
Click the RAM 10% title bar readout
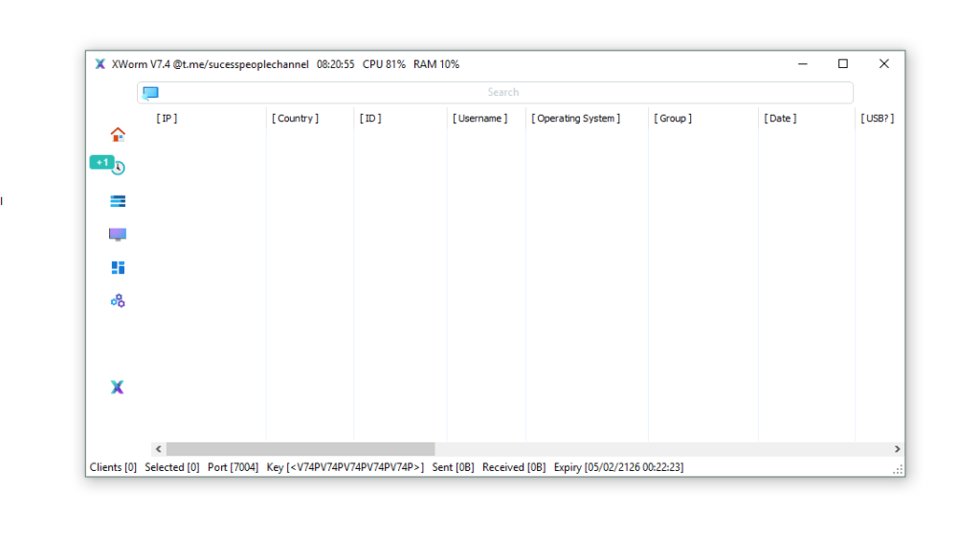436,64
